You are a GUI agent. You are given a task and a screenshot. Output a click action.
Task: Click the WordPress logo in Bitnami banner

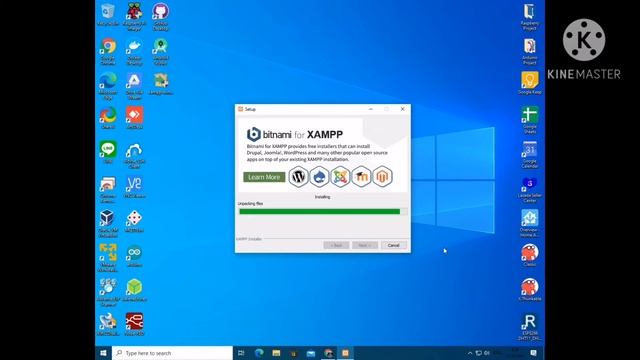click(298, 177)
